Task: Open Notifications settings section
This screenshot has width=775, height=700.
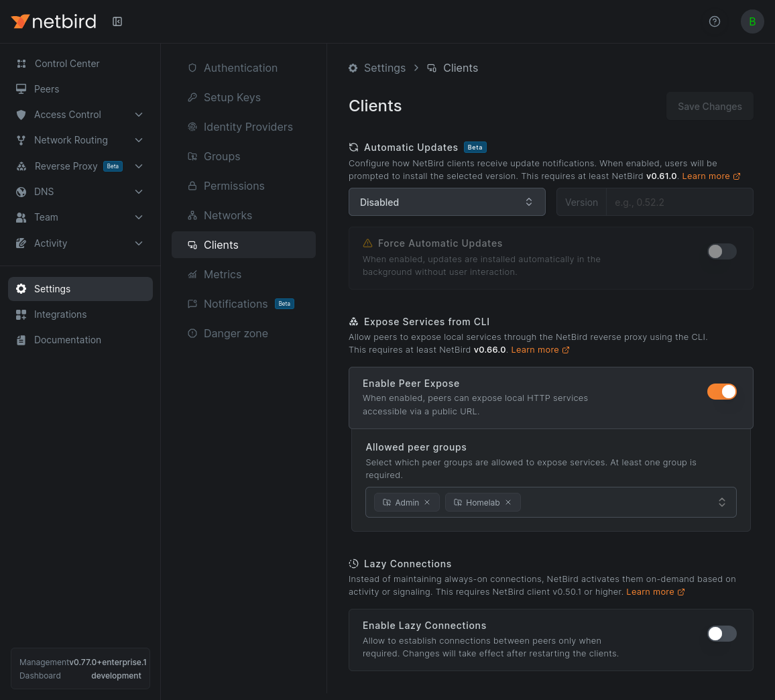Action: click(243, 304)
